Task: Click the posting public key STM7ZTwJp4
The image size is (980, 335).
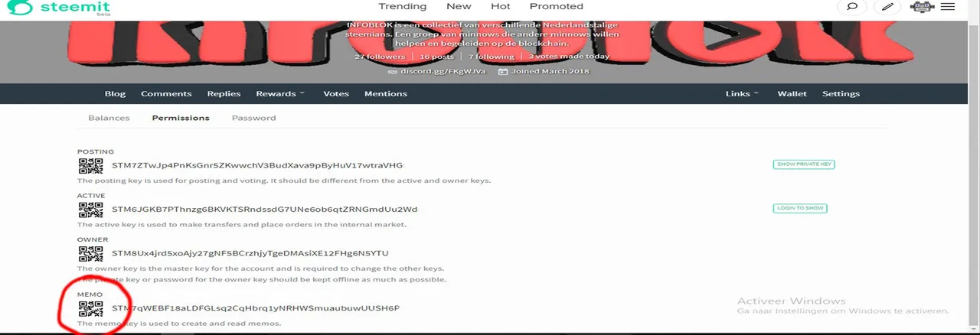Action: (257, 165)
